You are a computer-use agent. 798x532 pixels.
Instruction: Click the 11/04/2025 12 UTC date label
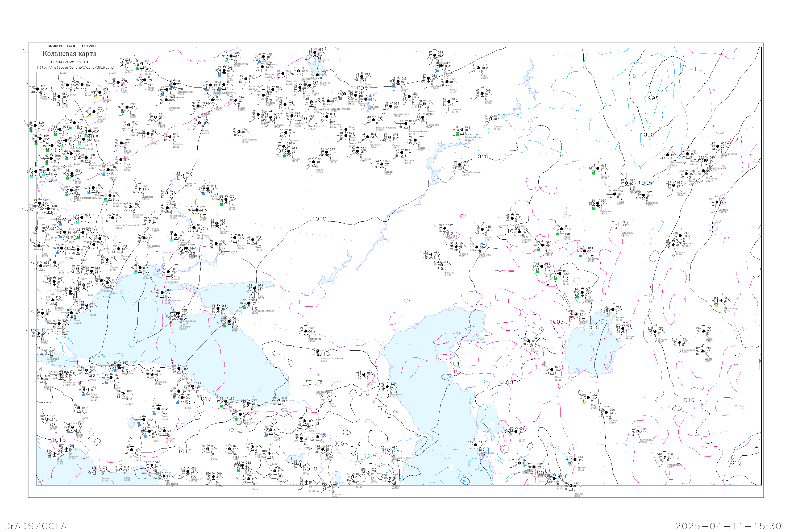70,62
